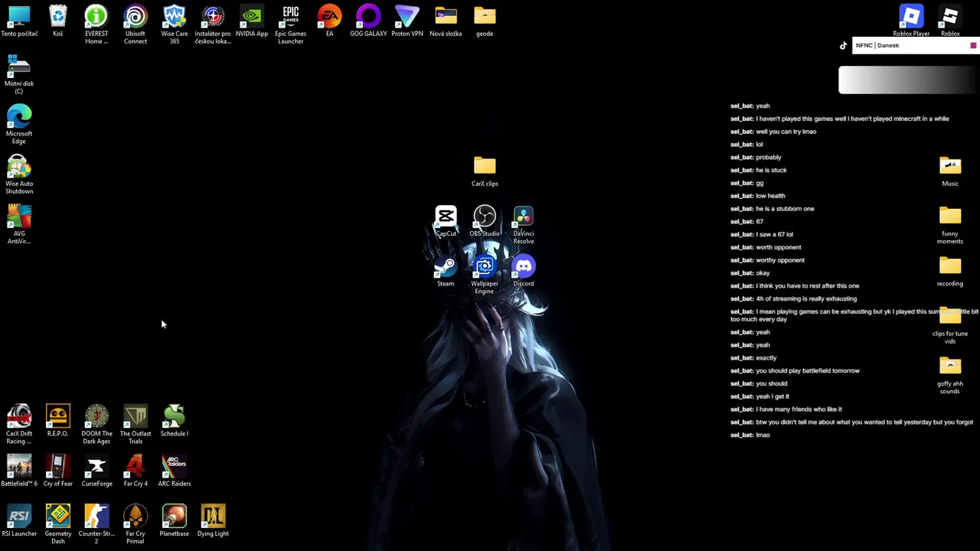Open Steam shortcut
Screen dimensions: 980x551
click(x=446, y=272)
